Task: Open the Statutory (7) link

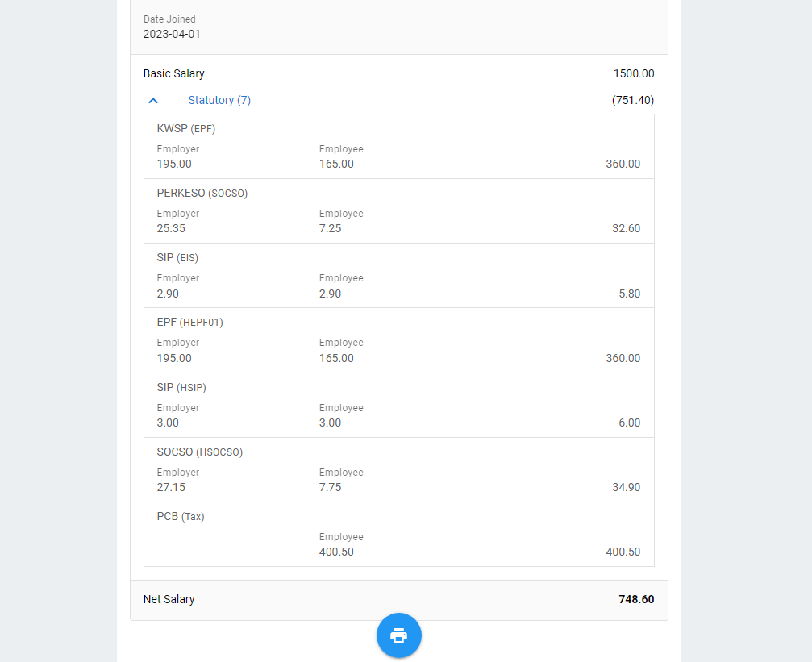Action: tap(219, 100)
